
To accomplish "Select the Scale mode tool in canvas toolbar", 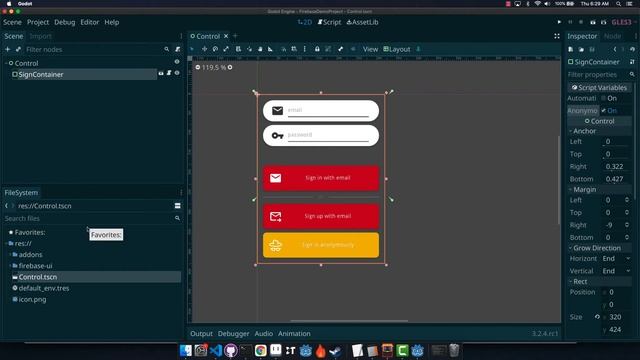I will point(226,49).
